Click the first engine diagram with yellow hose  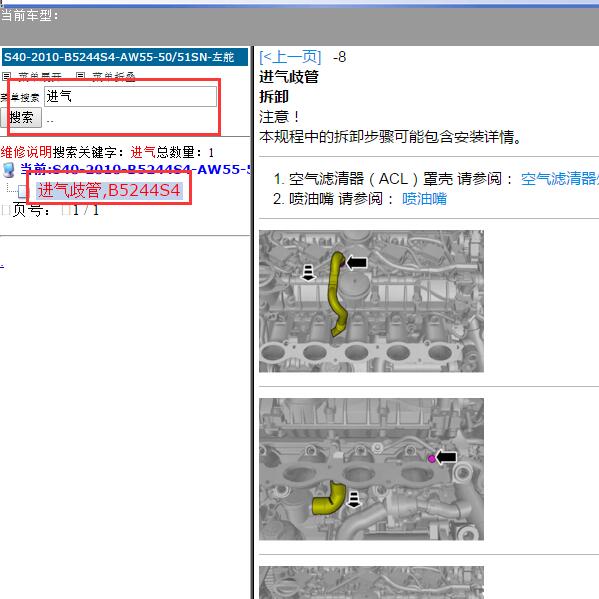pyautogui.click(x=371, y=301)
